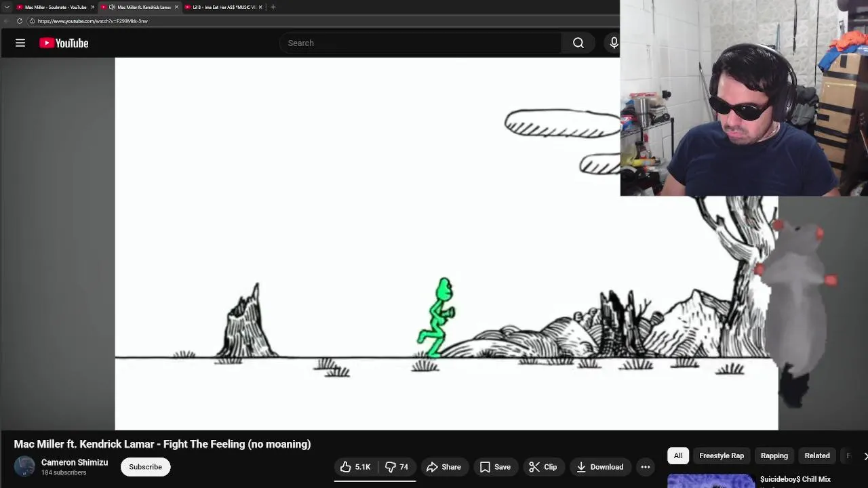Click the 184 subscribers count
The height and width of the screenshot is (488, 868).
[64, 472]
